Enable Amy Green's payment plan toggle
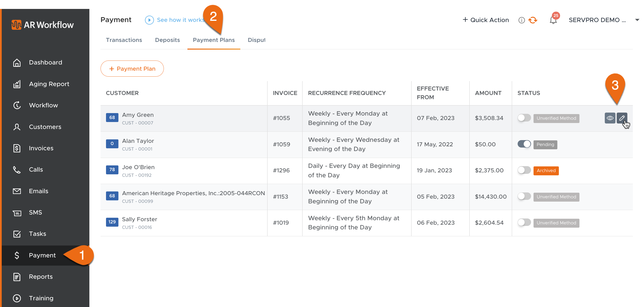This screenshot has width=644, height=307. [524, 118]
